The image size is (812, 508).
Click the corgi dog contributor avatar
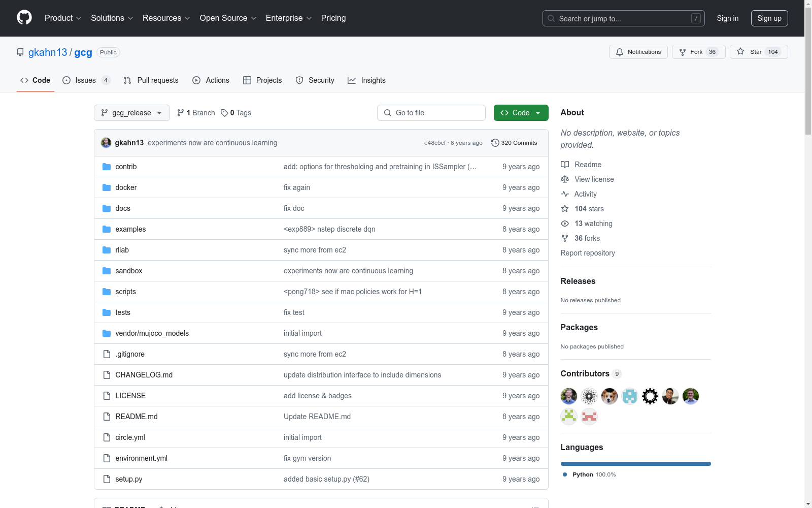610,396
